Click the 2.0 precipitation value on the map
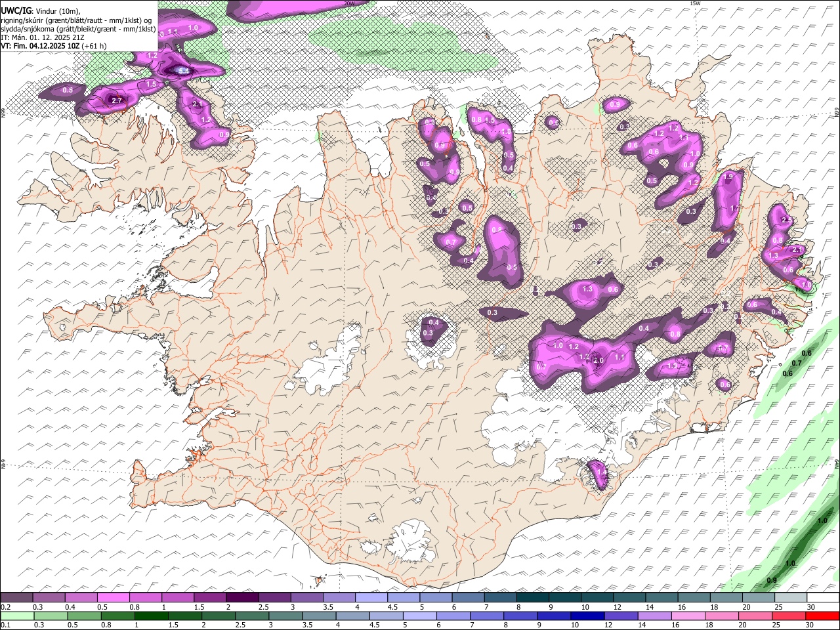This screenshot has width=840, height=630. 598,360
